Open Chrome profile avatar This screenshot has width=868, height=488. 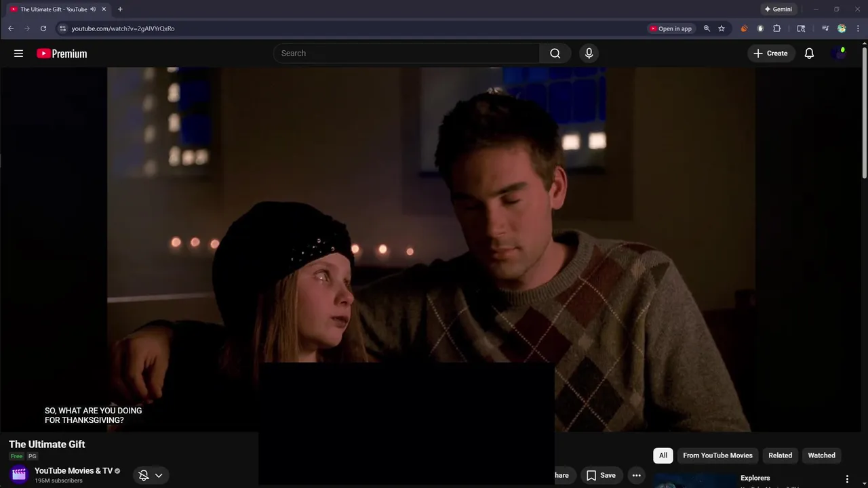[x=842, y=28]
